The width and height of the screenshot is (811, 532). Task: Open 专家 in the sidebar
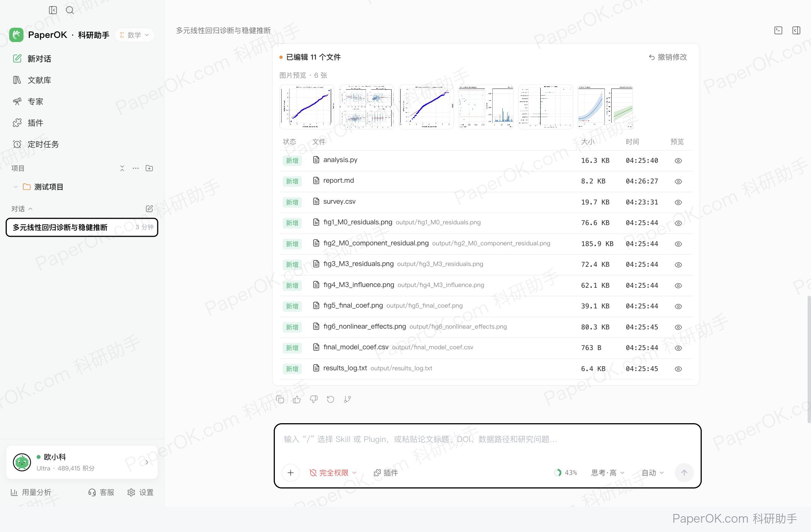pyautogui.click(x=35, y=101)
